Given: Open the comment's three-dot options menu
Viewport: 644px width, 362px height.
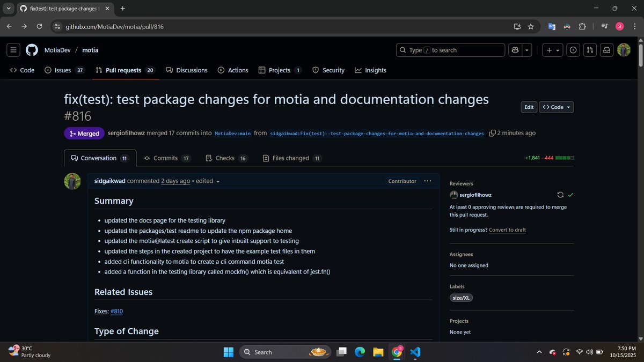Looking at the screenshot, I should [428, 181].
